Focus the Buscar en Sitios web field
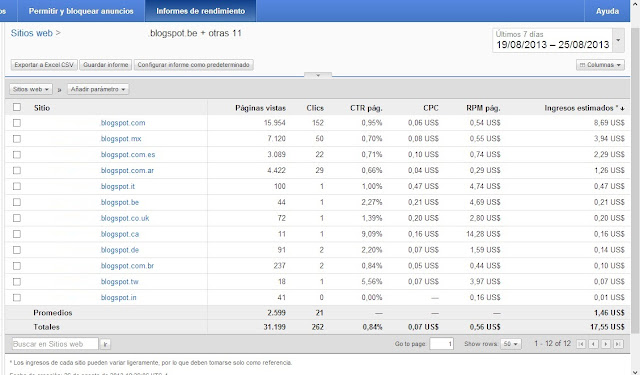The height and width of the screenshot is (375, 640). pos(55,344)
